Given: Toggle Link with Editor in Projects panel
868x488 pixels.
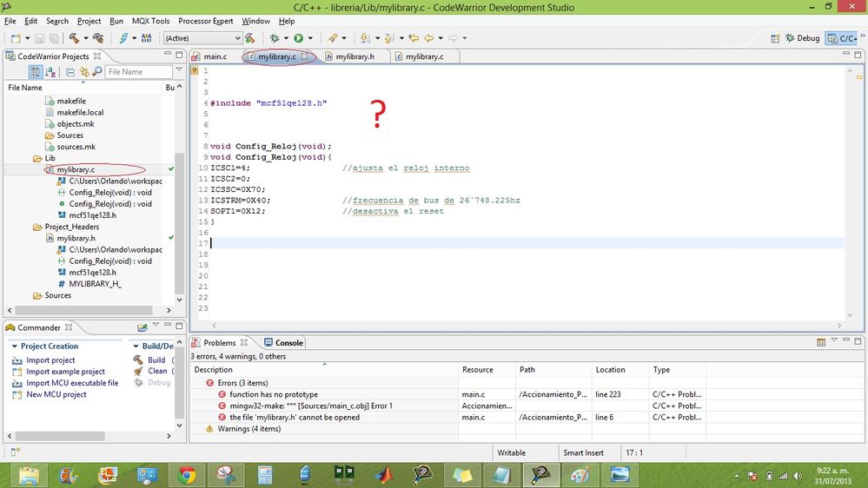Looking at the screenshot, I should [x=84, y=72].
